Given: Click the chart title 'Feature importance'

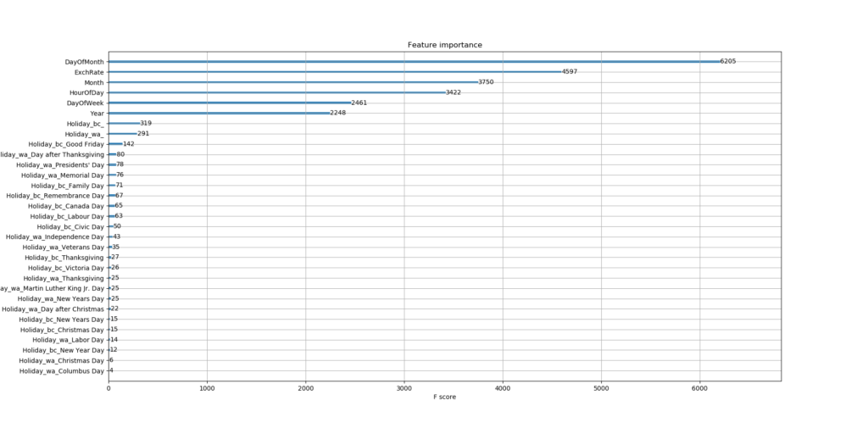Looking at the screenshot, I should (444, 45).
